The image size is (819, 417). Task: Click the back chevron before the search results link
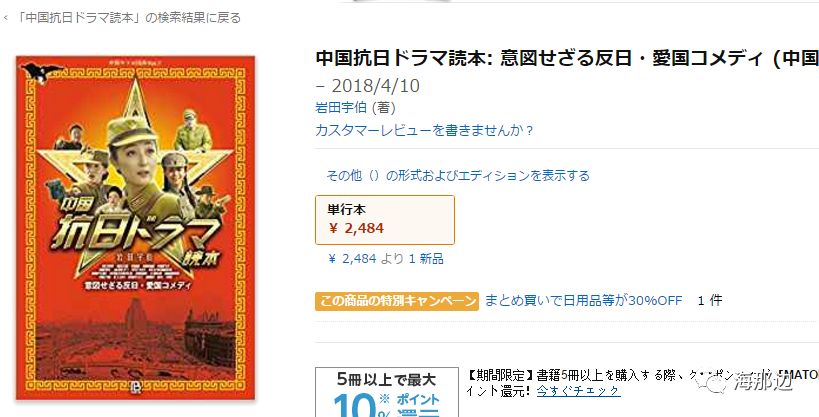coord(5,18)
